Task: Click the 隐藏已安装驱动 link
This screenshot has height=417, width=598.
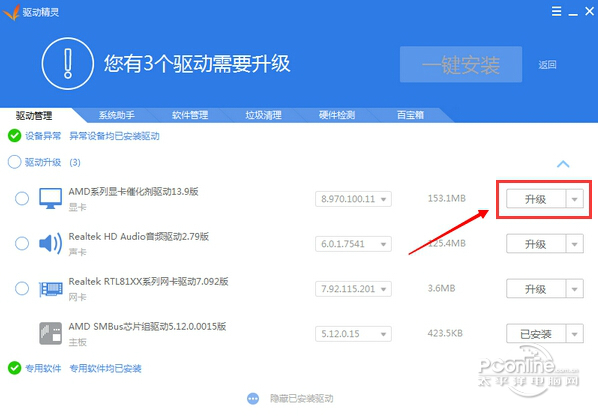Action: pos(302,399)
